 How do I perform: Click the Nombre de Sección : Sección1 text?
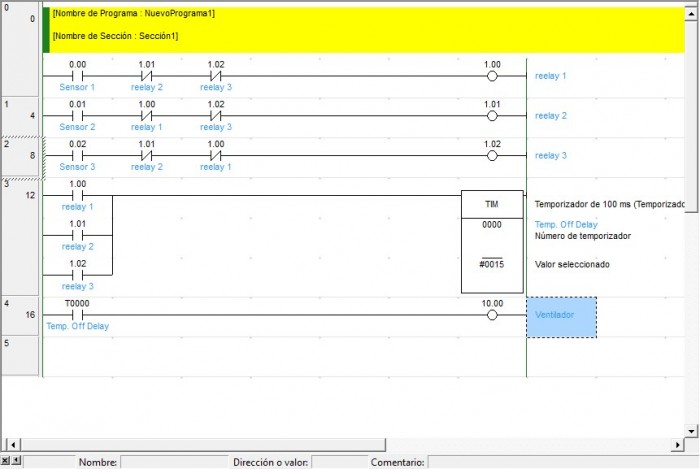(115, 36)
